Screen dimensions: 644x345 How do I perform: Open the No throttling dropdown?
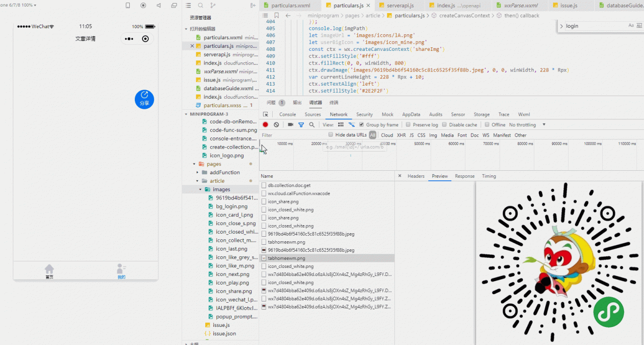tap(527, 124)
